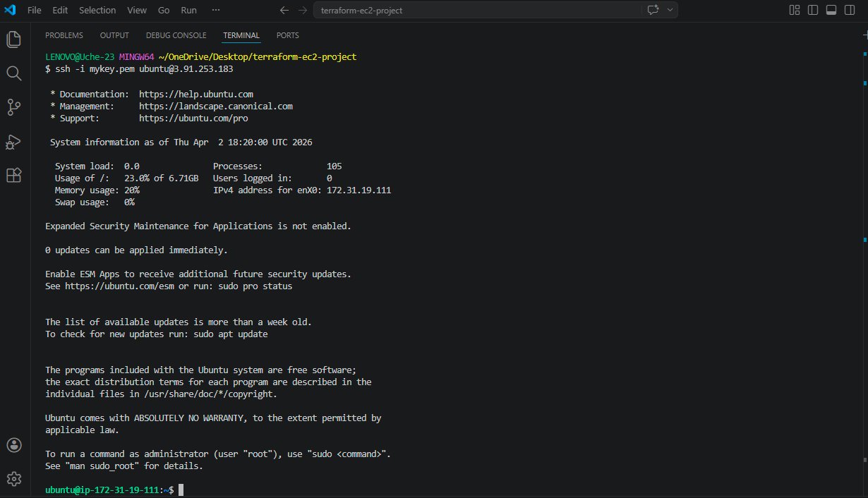Toggle the bottom panel visibility
The height and width of the screenshot is (498, 868).
pos(831,10)
